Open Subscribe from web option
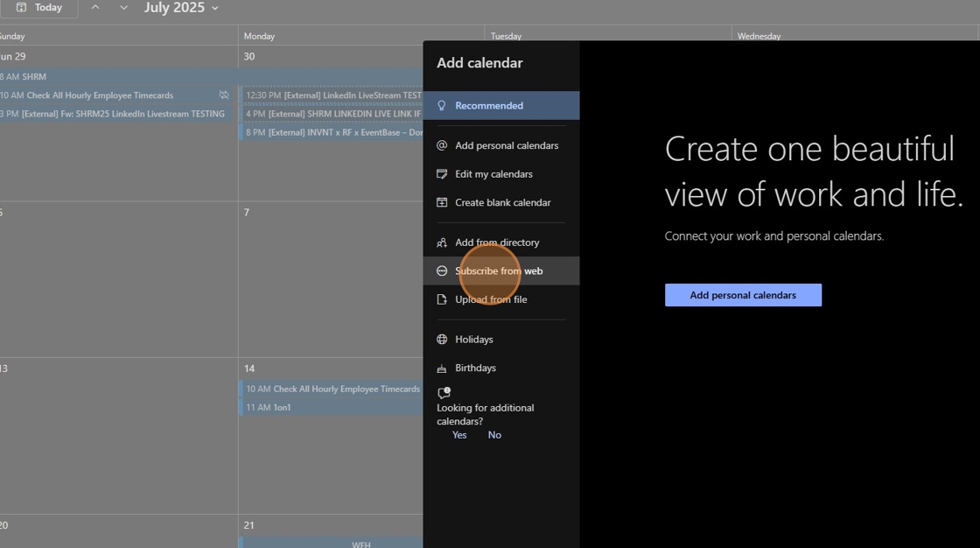Image resolution: width=980 pixels, height=548 pixels. coord(499,271)
